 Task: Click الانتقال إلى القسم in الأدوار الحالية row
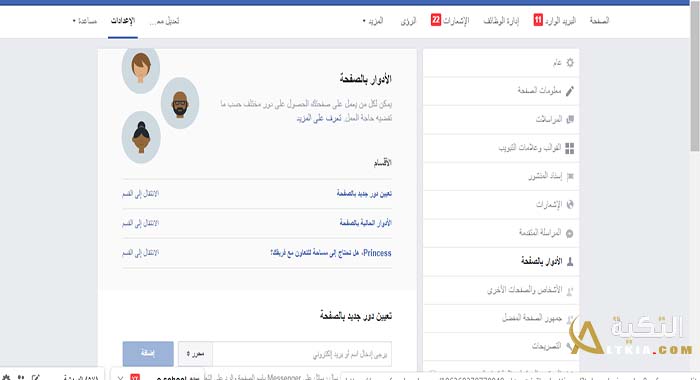click(140, 223)
